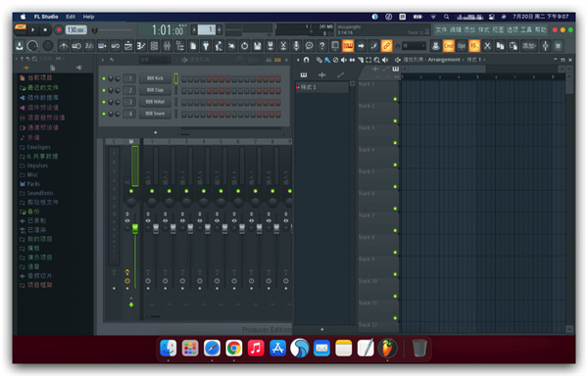Expand the Impulses browser folder

[33, 165]
